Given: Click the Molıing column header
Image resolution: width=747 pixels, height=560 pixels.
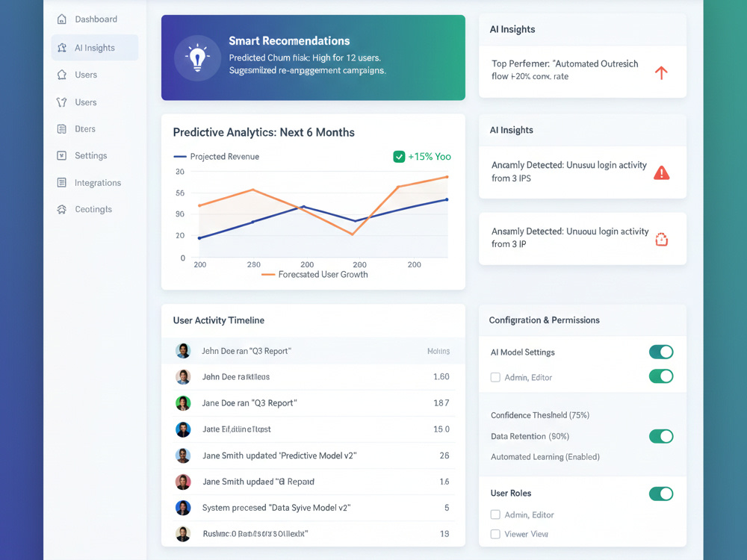Looking at the screenshot, I should pyautogui.click(x=438, y=351).
